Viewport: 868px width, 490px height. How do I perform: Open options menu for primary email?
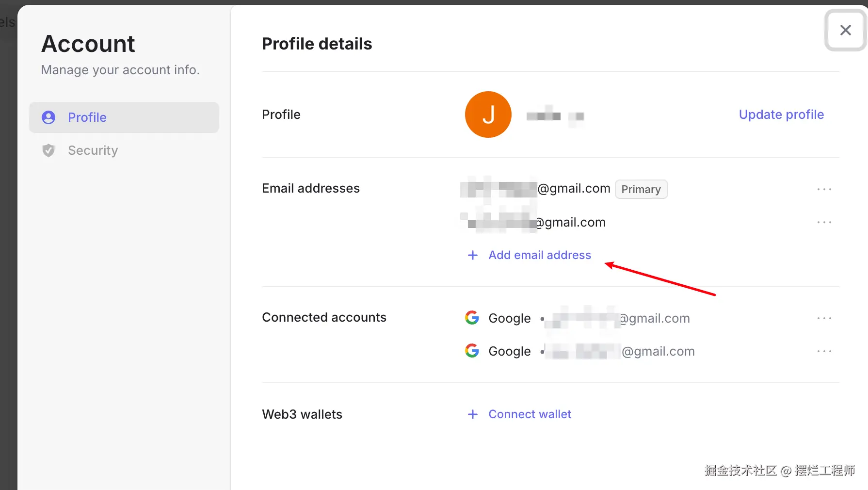pyautogui.click(x=824, y=189)
